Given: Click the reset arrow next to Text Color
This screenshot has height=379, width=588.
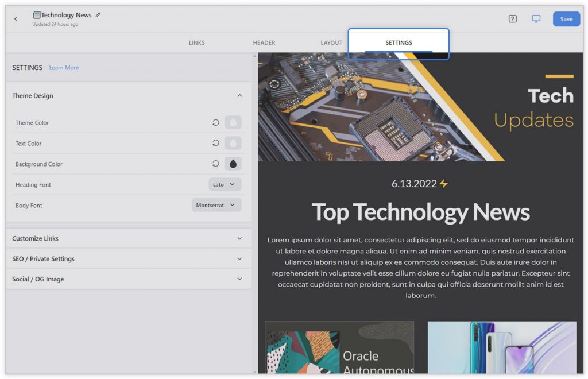Looking at the screenshot, I should [215, 143].
